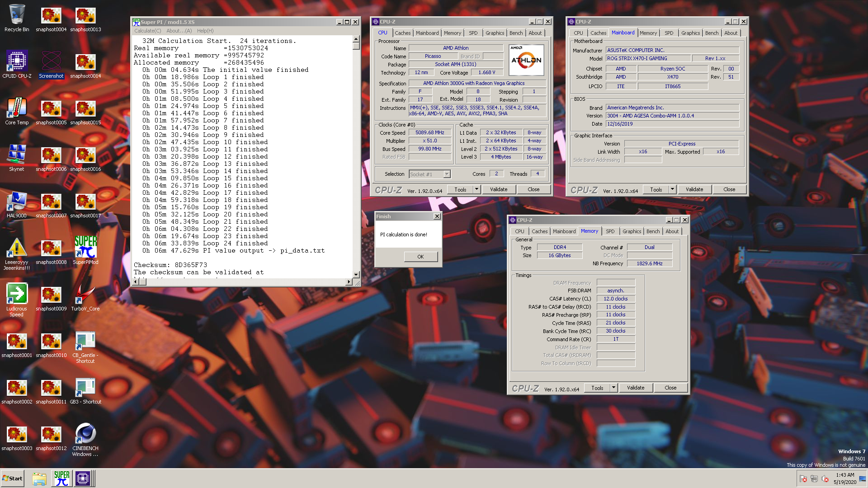Click Super PI taskbar icon
868x488 pixels.
click(x=62, y=479)
